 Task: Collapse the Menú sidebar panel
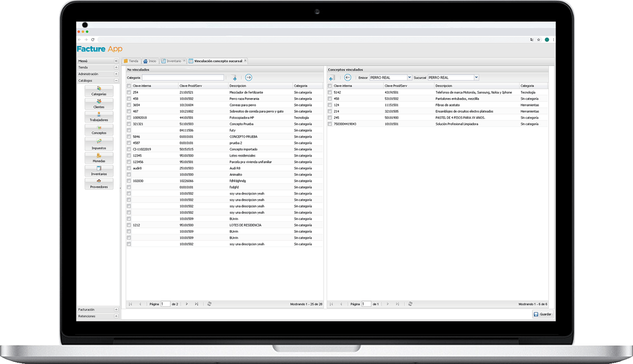(116, 61)
